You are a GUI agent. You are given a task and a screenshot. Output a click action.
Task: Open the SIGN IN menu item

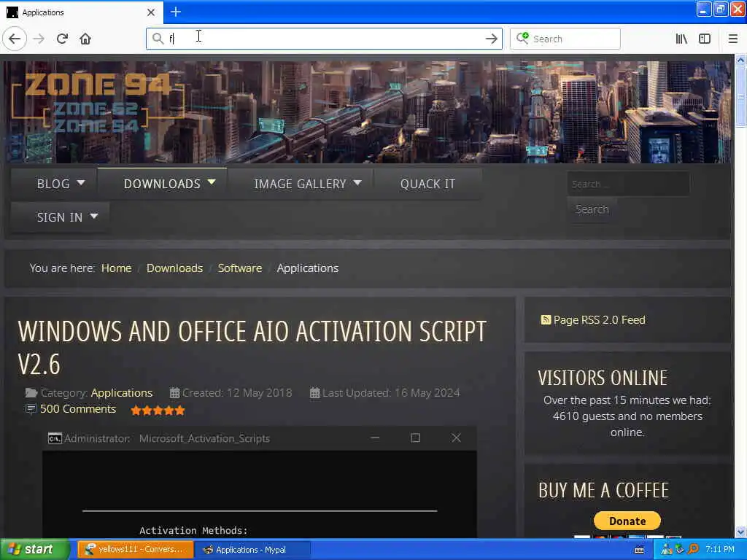pyautogui.click(x=60, y=217)
